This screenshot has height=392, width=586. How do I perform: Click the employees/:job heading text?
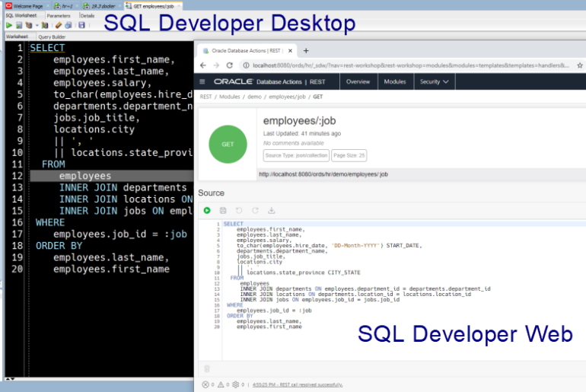(299, 121)
